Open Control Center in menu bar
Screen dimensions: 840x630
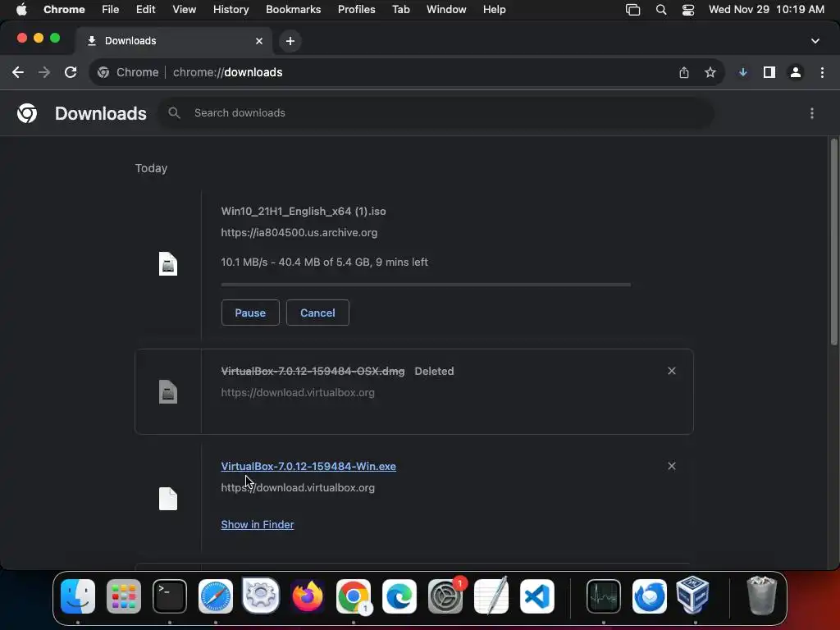point(688,10)
